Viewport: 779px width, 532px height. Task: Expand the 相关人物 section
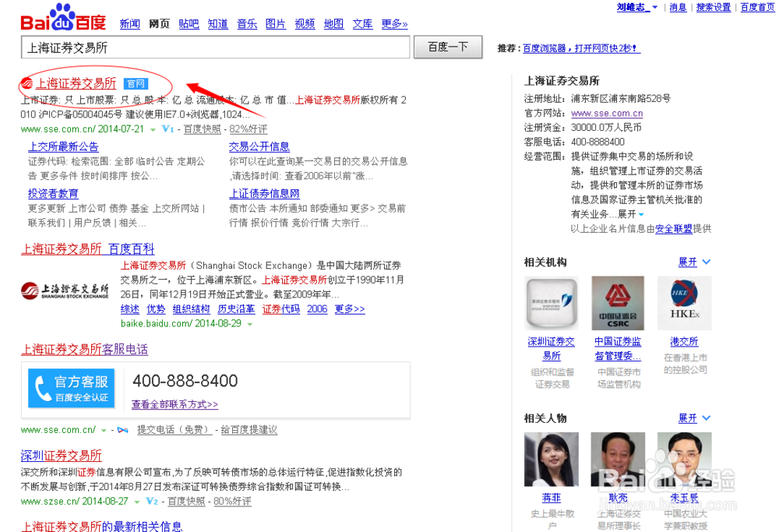point(695,418)
